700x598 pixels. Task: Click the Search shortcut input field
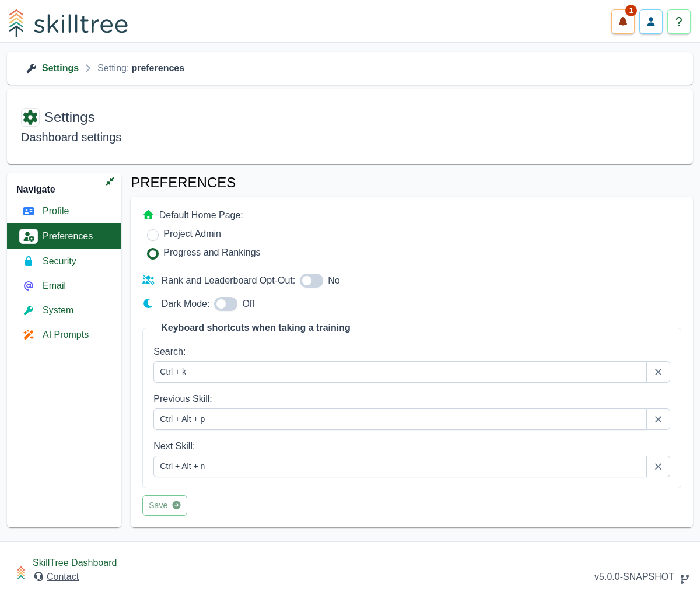tap(400, 372)
